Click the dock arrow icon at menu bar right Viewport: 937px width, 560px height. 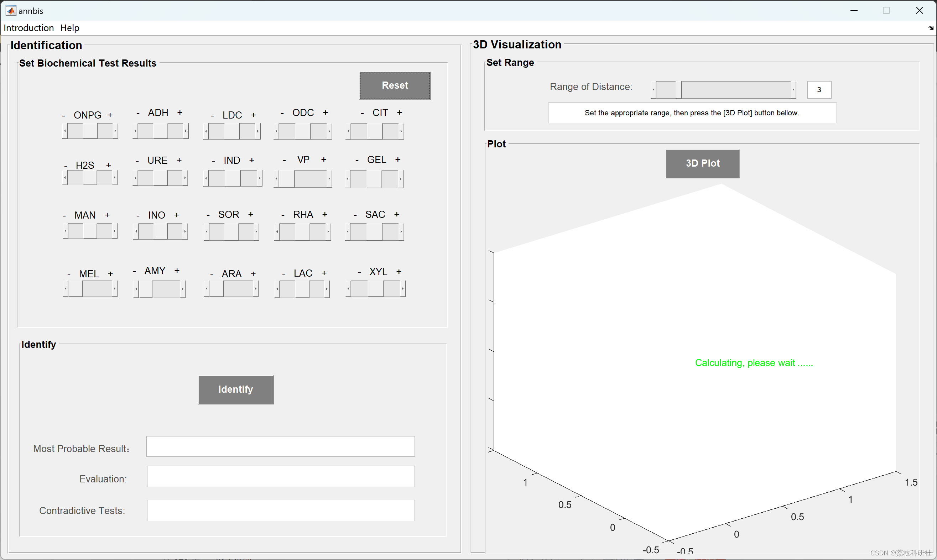(931, 28)
